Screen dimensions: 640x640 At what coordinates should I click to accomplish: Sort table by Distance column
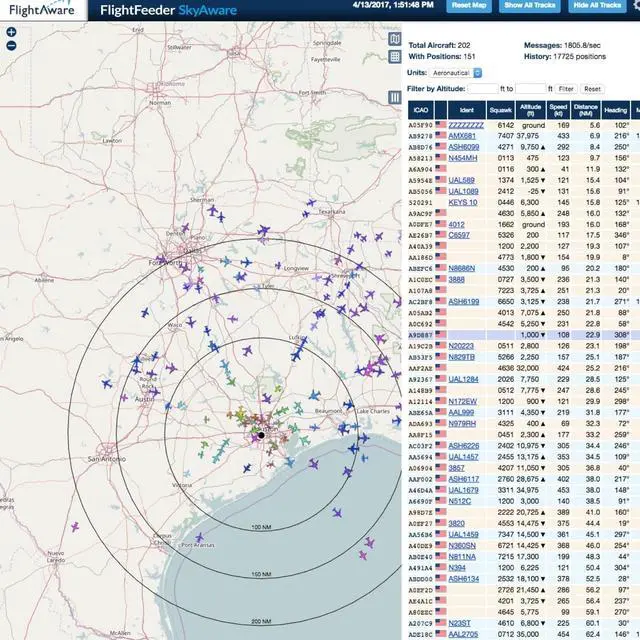[x=586, y=110]
